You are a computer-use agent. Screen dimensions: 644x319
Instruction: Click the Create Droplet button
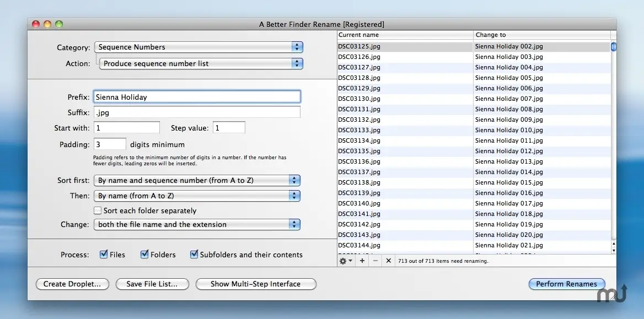click(x=72, y=284)
